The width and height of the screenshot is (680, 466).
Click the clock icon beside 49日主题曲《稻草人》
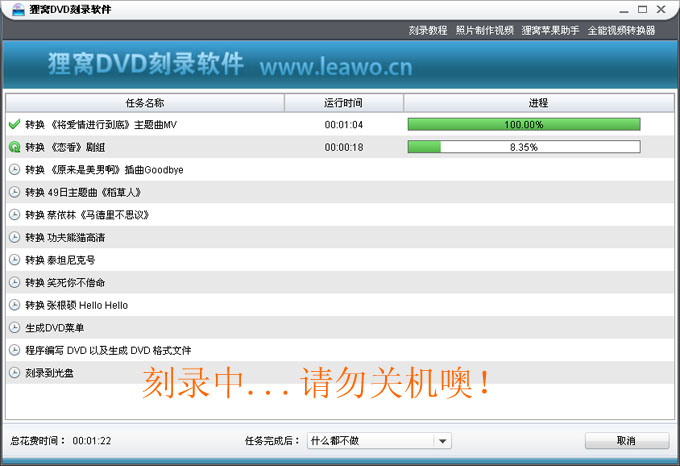point(14,192)
